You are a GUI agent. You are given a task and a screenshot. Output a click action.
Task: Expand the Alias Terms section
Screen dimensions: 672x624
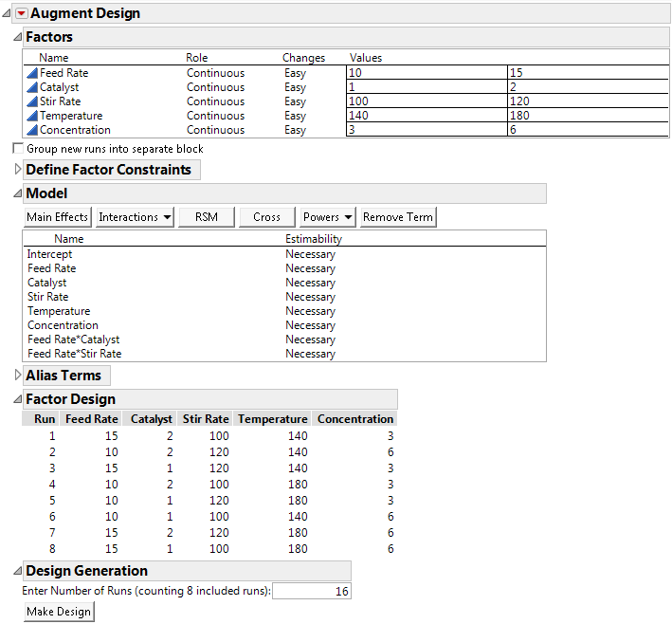[18, 376]
